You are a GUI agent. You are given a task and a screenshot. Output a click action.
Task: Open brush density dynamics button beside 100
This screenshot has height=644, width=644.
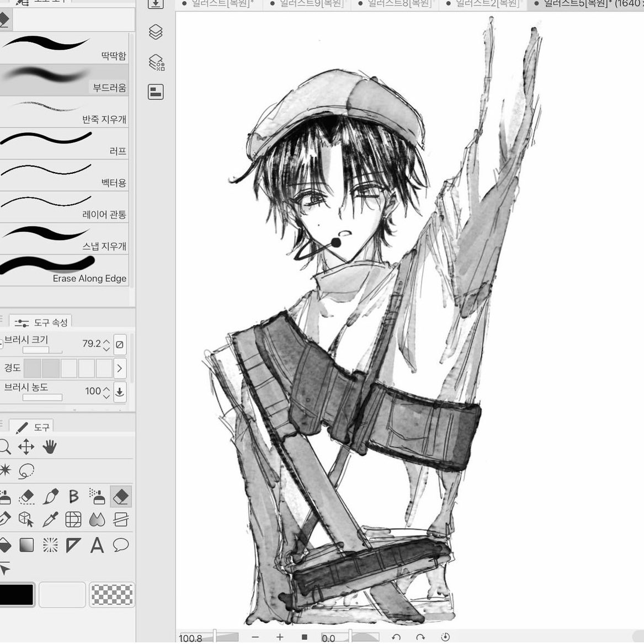click(x=120, y=391)
